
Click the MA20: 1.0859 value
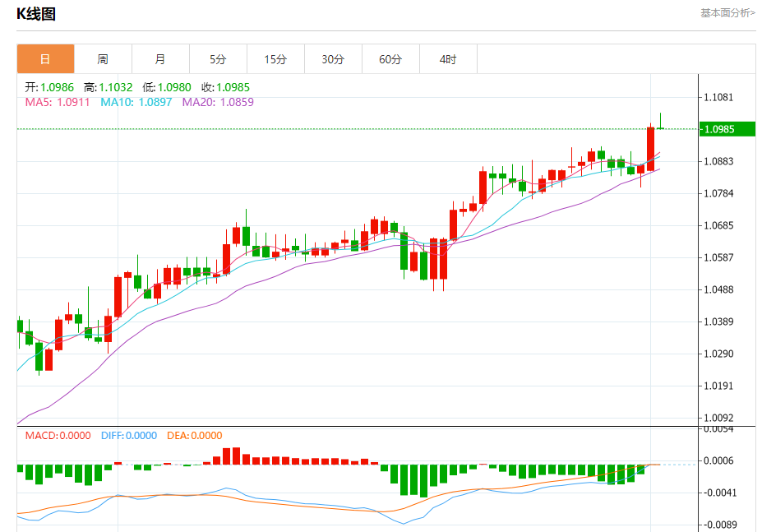(218, 102)
